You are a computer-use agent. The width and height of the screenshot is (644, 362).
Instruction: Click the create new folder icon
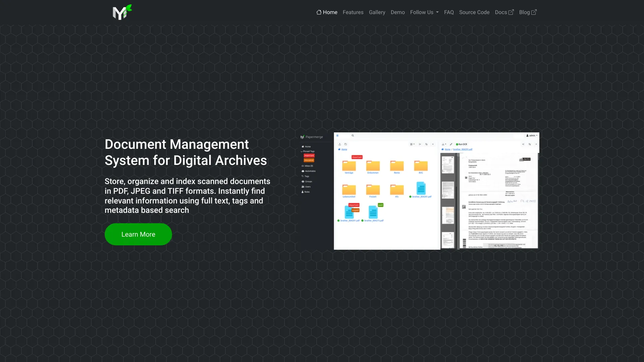point(346,144)
